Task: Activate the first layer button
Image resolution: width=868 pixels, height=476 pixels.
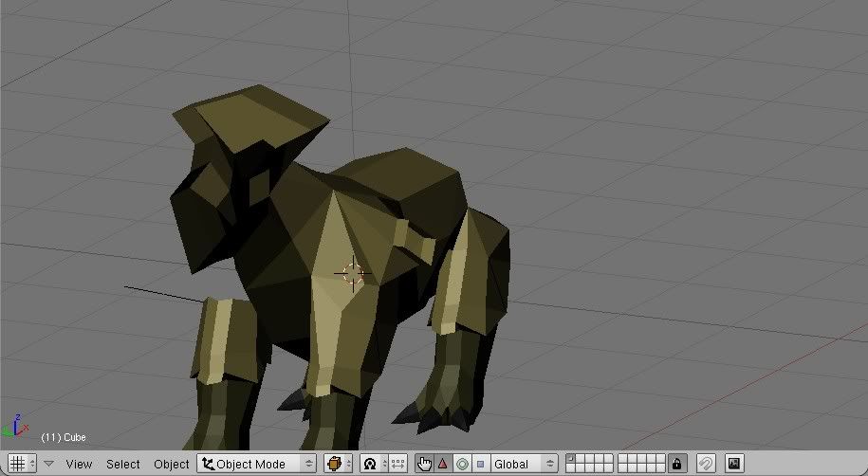Action: coord(571,459)
